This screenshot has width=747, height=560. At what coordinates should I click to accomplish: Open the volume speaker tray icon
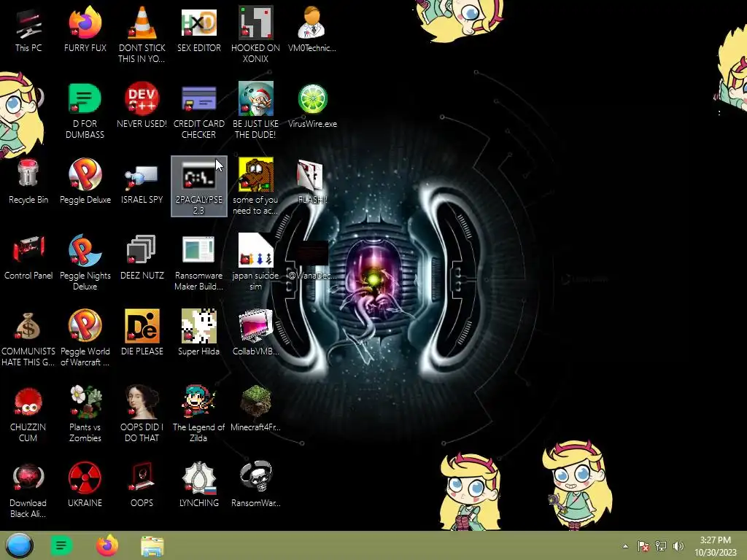coord(678,546)
